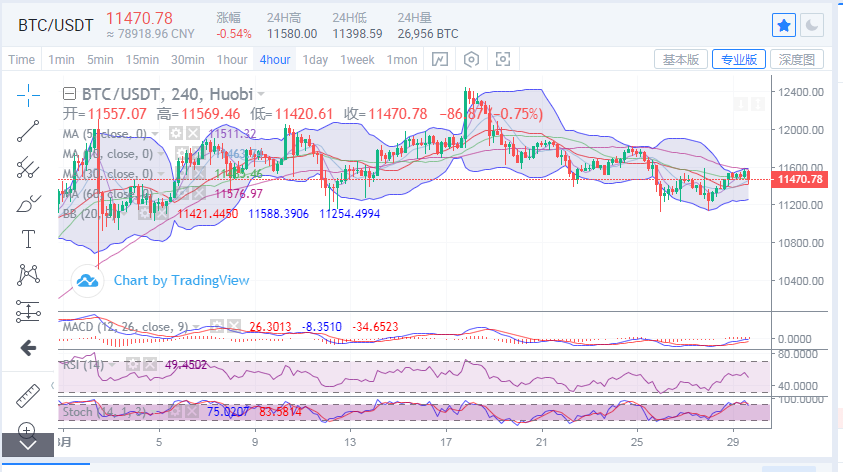Image resolution: width=843 pixels, height=472 pixels.
Task: Open the chart pattern tool
Action: 28,274
